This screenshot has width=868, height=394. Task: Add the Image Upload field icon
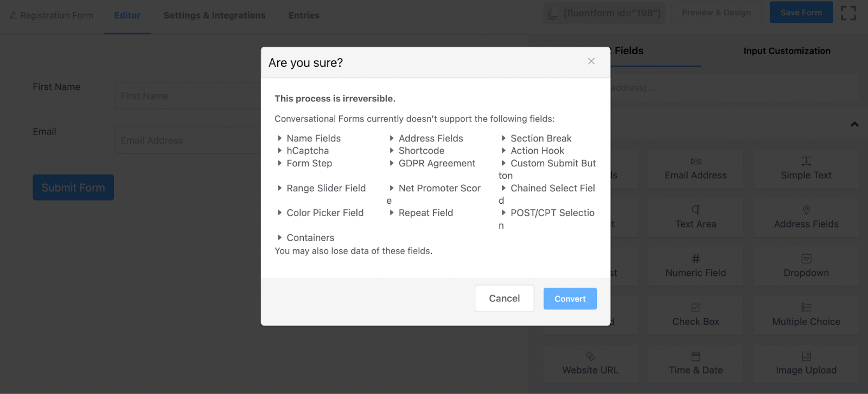pyautogui.click(x=806, y=356)
